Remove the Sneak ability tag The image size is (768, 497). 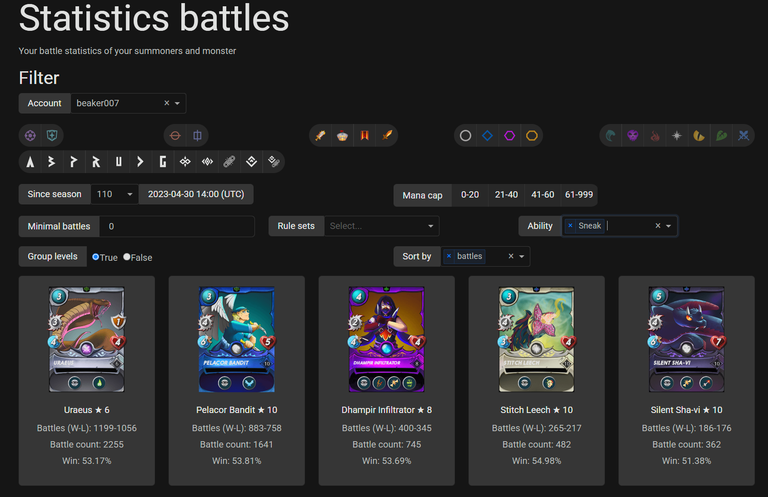(x=570, y=226)
